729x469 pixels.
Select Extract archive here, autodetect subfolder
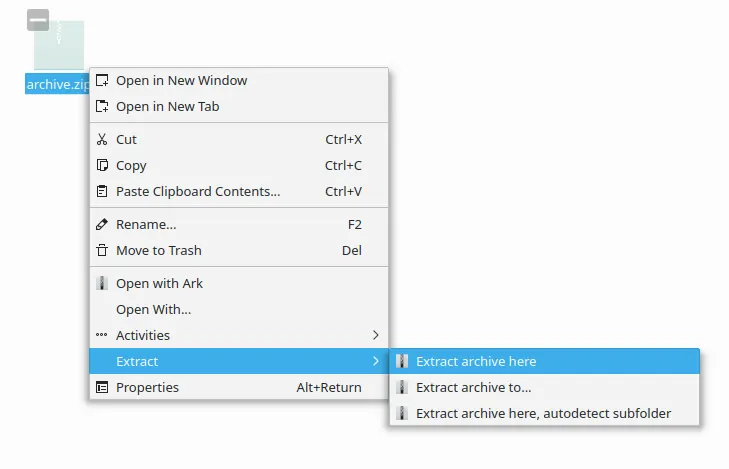[x=544, y=413]
